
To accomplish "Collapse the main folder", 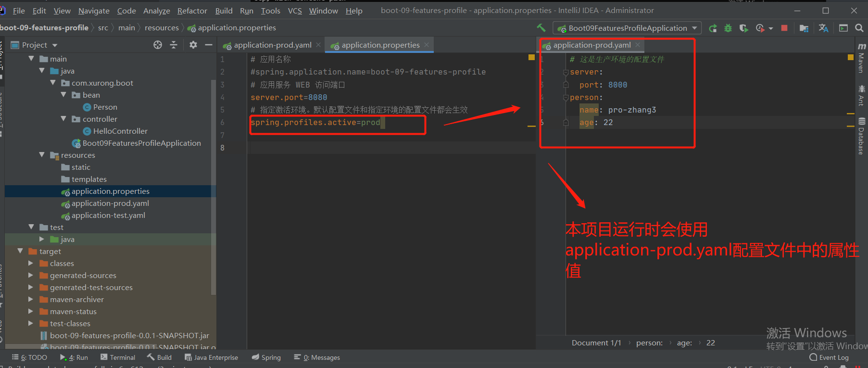I will [31, 58].
